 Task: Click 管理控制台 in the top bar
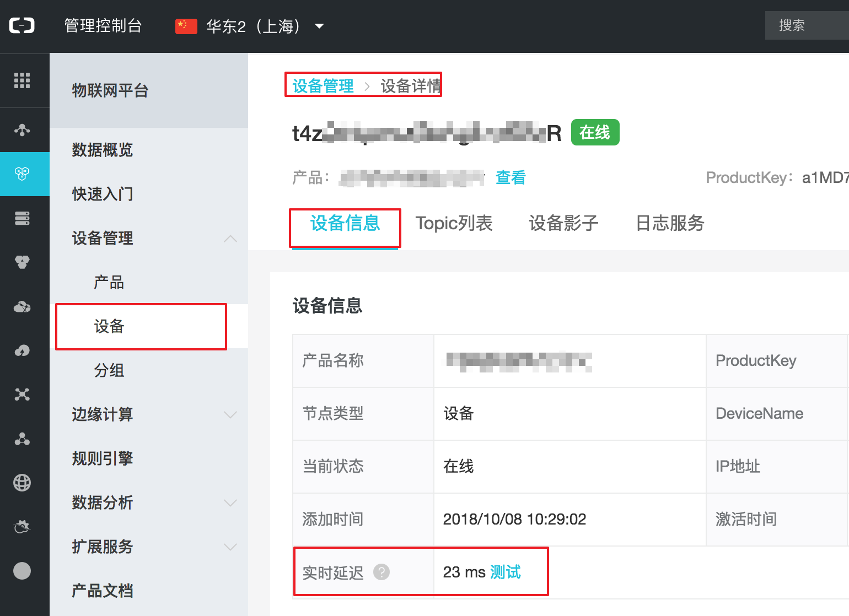point(103,26)
